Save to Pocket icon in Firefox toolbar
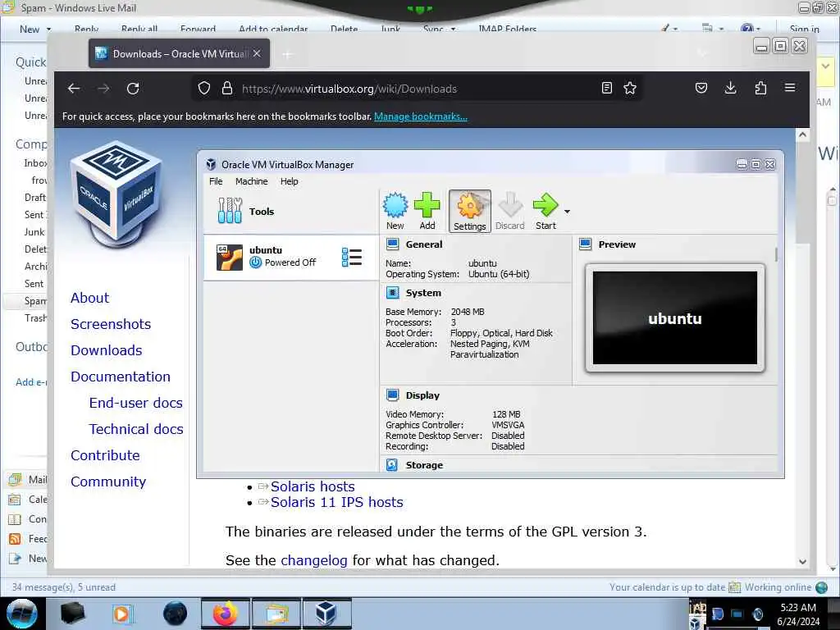 click(x=701, y=88)
